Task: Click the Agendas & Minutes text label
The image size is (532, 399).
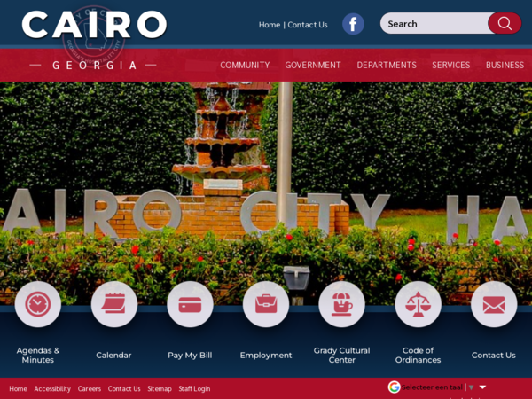Action: (38, 356)
